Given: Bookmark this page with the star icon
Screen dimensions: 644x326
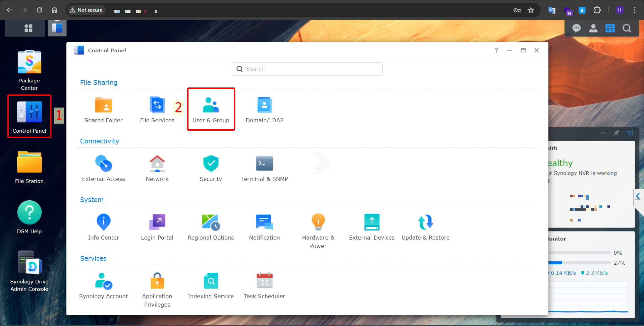Looking at the screenshot, I should [x=531, y=10].
